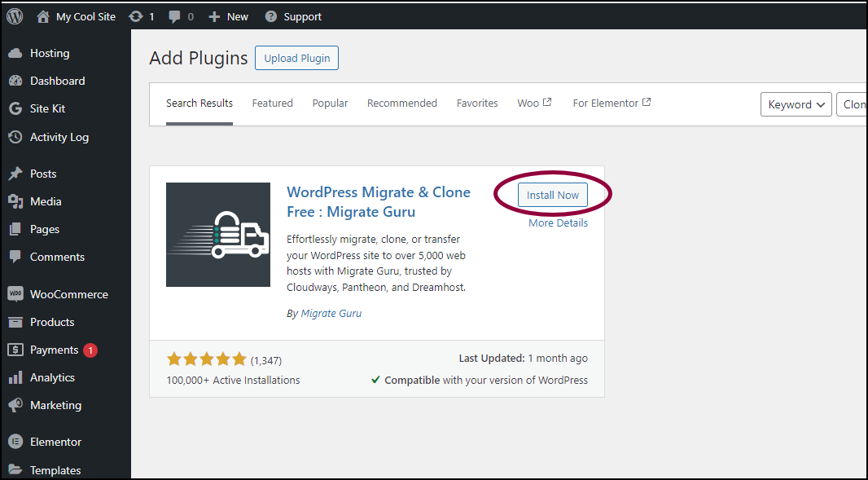Open the My Cool Site menu
Screen dimensions: 868x480
[x=77, y=16]
